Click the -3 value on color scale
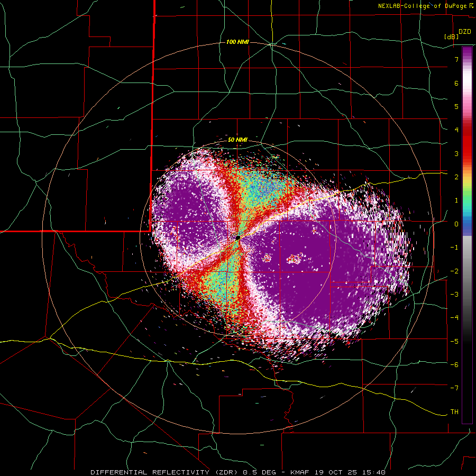Screen dimensions: 476x476 tap(454, 295)
